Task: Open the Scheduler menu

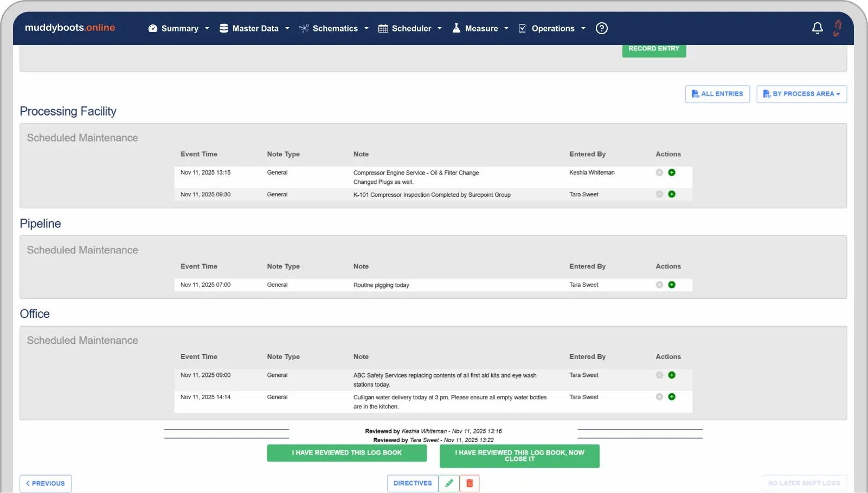Action: 410,28
